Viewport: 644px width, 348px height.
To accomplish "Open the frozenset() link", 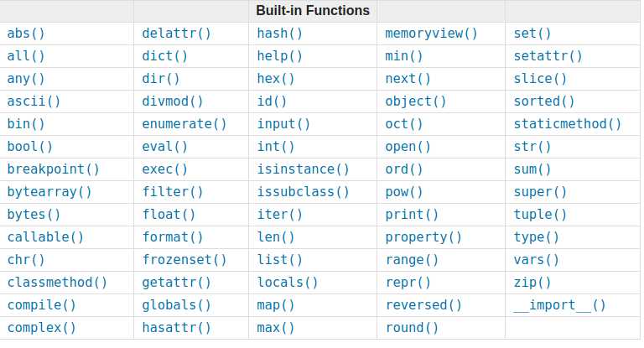I will [184, 260].
